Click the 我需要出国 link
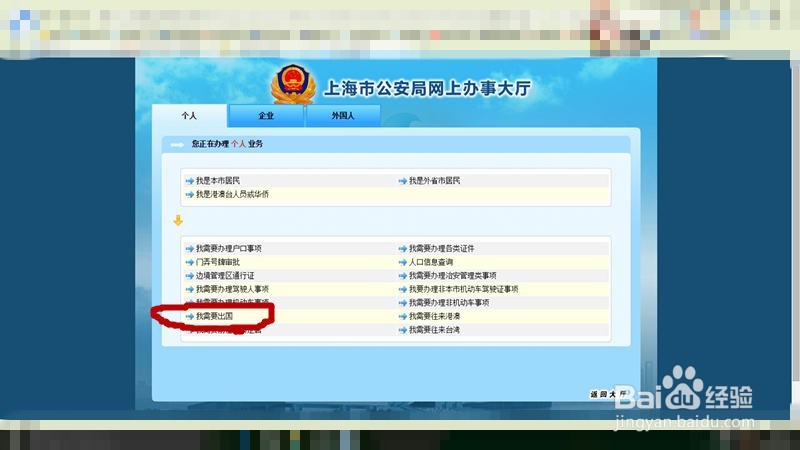This screenshot has height=450, width=800. point(214,316)
